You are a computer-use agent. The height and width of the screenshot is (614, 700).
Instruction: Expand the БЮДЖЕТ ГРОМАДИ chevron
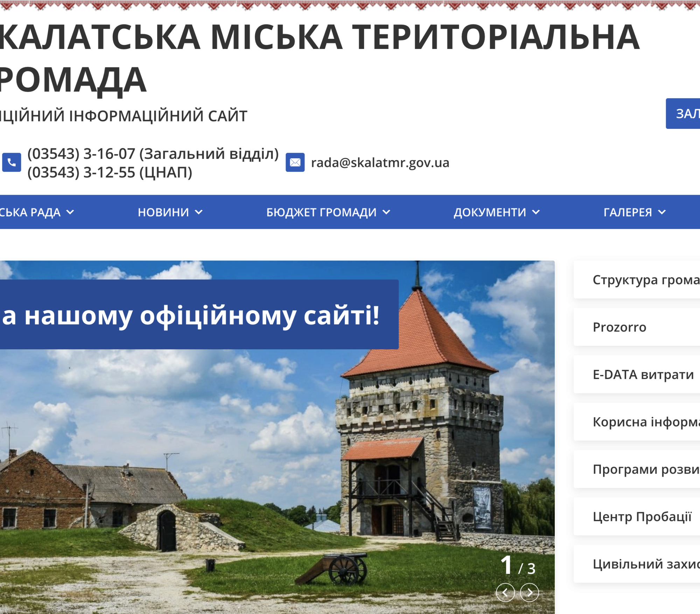pos(386,212)
